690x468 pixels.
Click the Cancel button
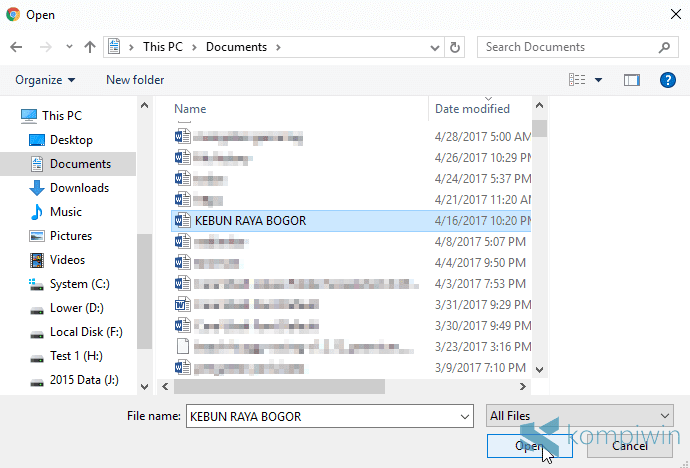click(x=630, y=446)
